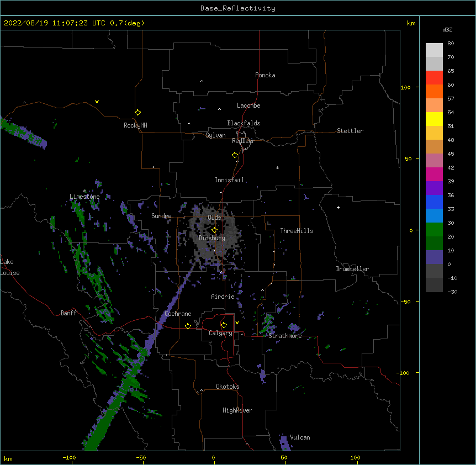
Task: Click the Cochrane label
Action: pos(178,314)
